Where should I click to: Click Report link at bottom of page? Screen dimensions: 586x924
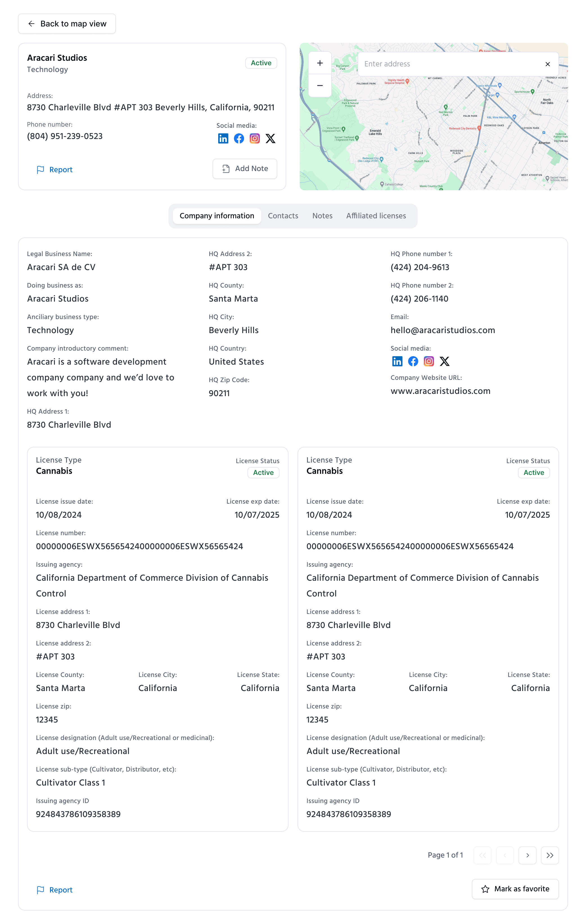pyautogui.click(x=55, y=890)
